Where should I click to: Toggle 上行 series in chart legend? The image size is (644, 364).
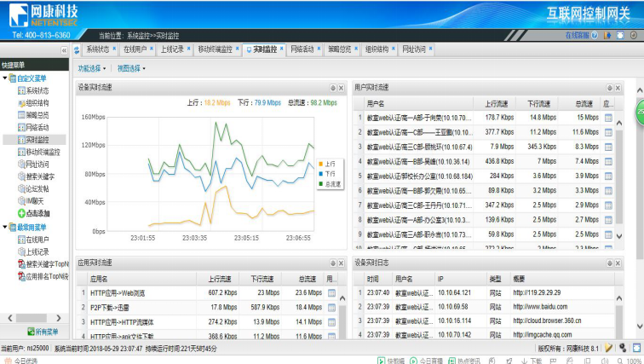pyautogui.click(x=329, y=163)
